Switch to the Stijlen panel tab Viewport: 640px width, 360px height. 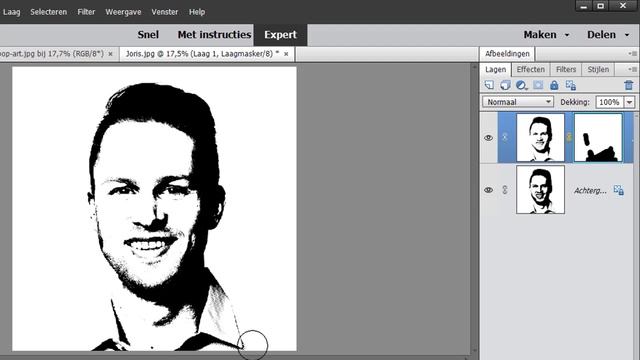[598, 69]
